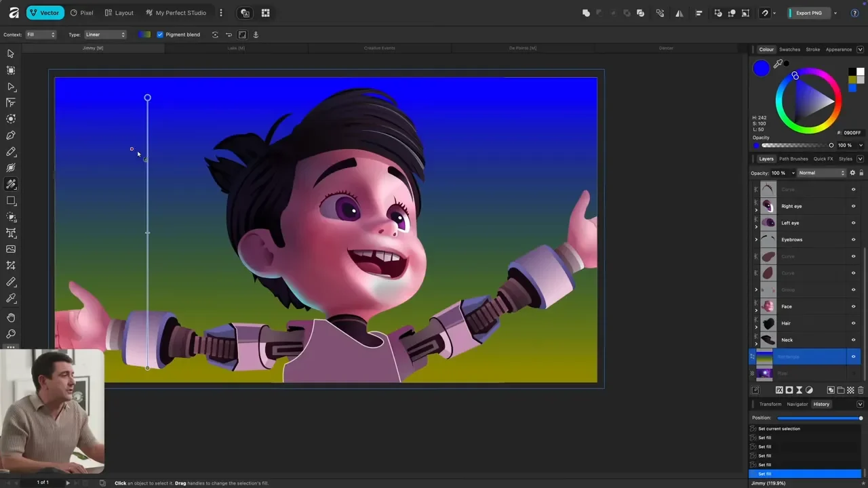Open the layer settings gear icon
This screenshot has height=488, width=868.
[852, 173]
